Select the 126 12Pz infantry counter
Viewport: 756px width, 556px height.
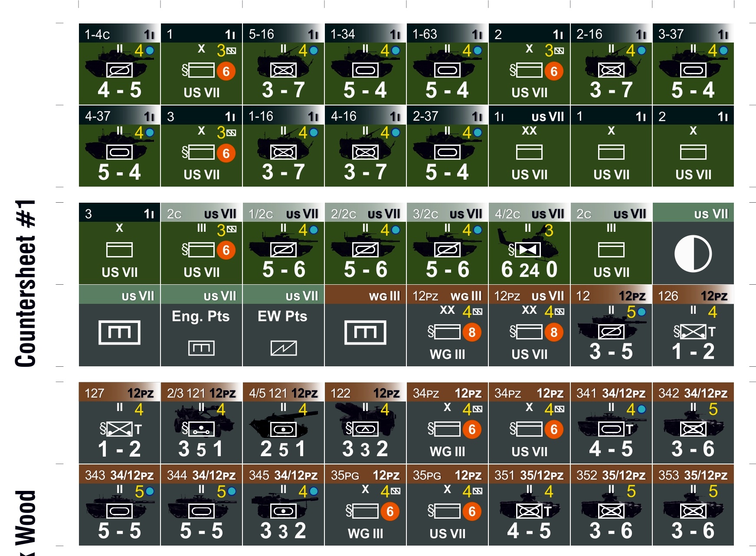tap(693, 326)
